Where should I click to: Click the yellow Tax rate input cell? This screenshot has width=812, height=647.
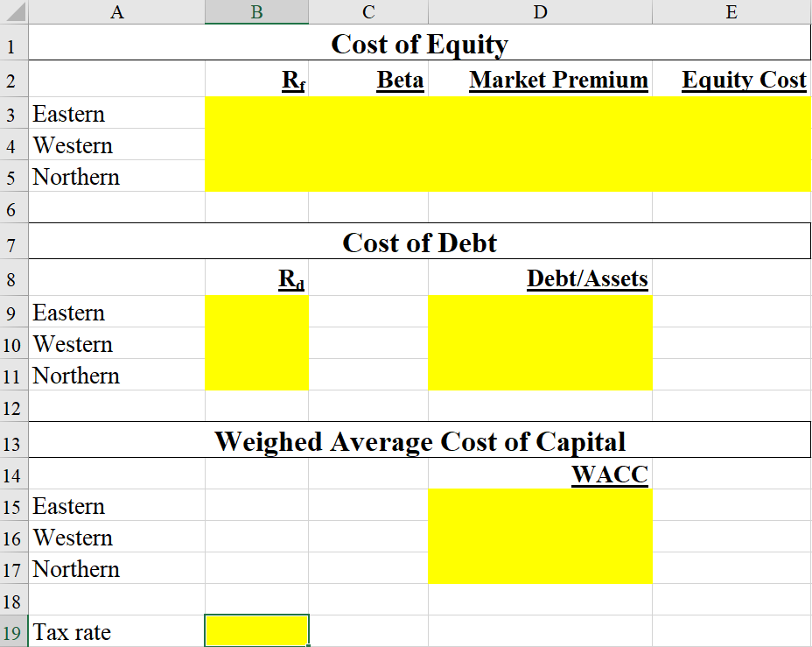coord(256,629)
